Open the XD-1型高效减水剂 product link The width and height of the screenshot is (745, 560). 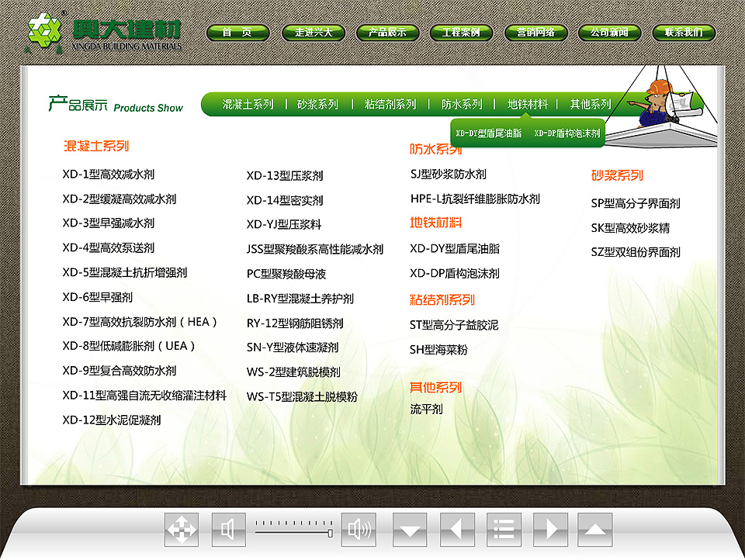109,175
